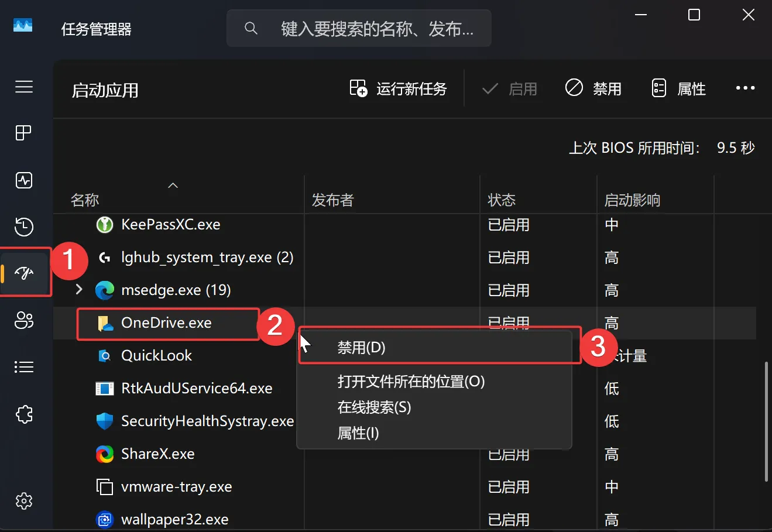
Task: Open the Details page list icon
Action: coord(23,367)
